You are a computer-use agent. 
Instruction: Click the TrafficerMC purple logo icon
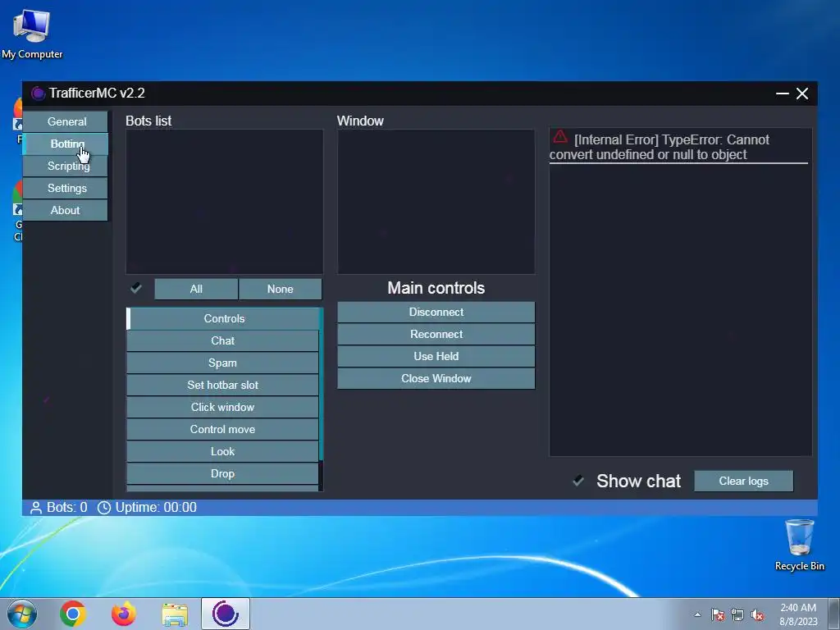coord(38,94)
